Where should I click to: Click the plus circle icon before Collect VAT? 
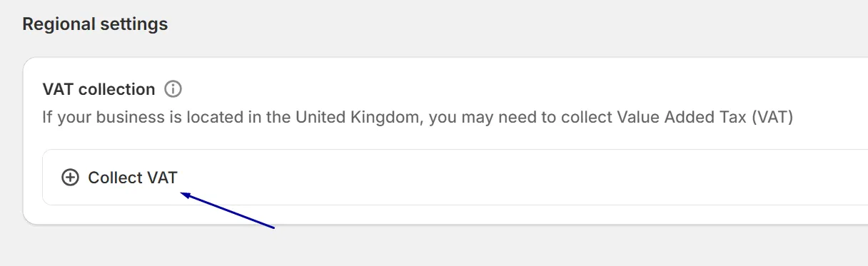pos(70,178)
